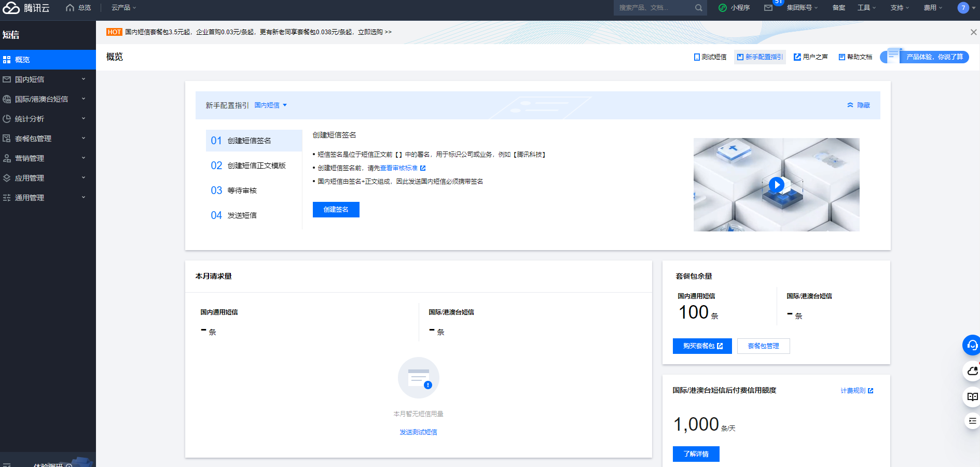Click the 概览 grid icon in sidebar
980x467 pixels.
[7, 60]
